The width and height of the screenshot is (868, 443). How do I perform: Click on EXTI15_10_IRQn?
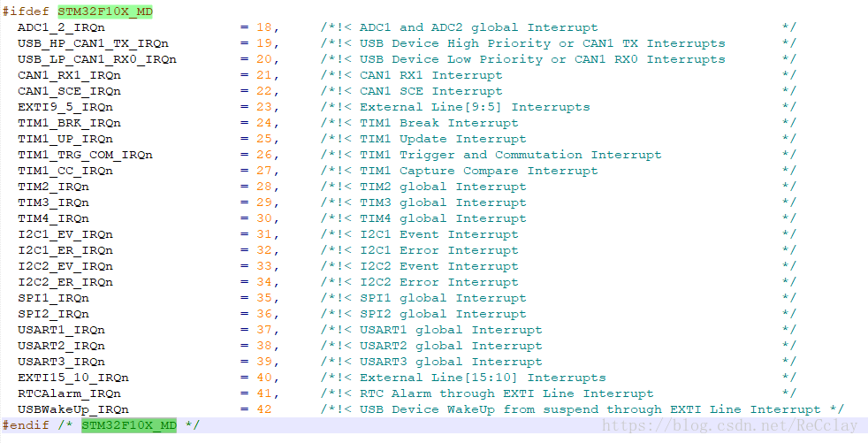coord(73,378)
